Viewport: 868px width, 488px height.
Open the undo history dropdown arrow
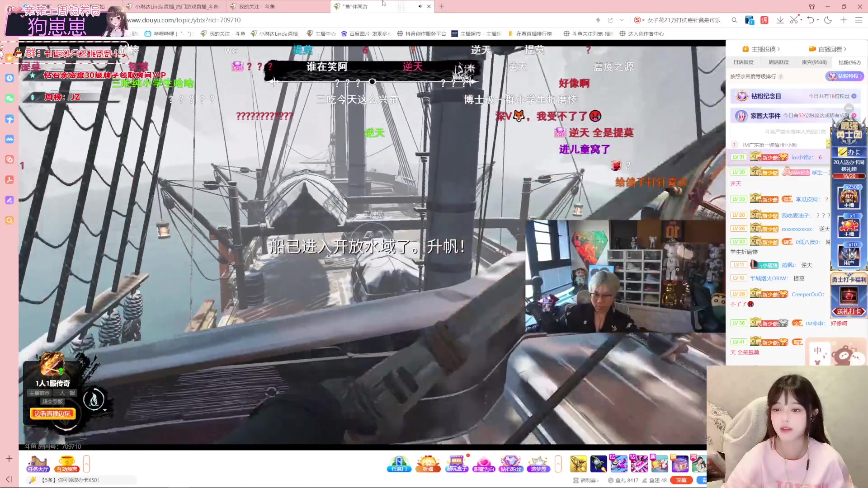click(817, 19)
